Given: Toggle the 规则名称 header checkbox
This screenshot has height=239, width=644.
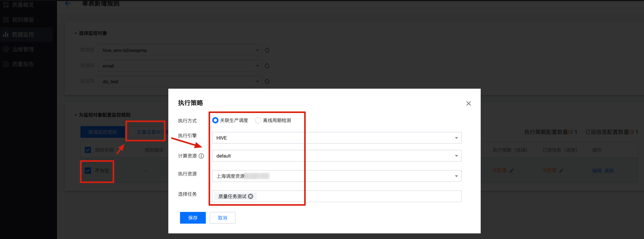Looking at the screenshot, I should tap(88, 150).
